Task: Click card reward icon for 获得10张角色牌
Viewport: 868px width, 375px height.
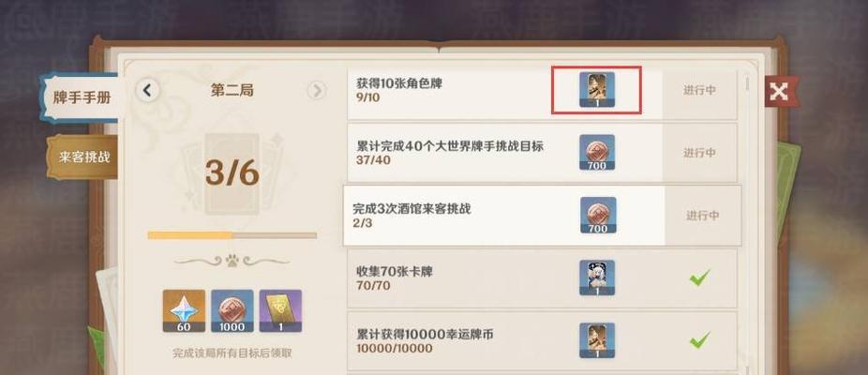Action: (x=597, y=90)
